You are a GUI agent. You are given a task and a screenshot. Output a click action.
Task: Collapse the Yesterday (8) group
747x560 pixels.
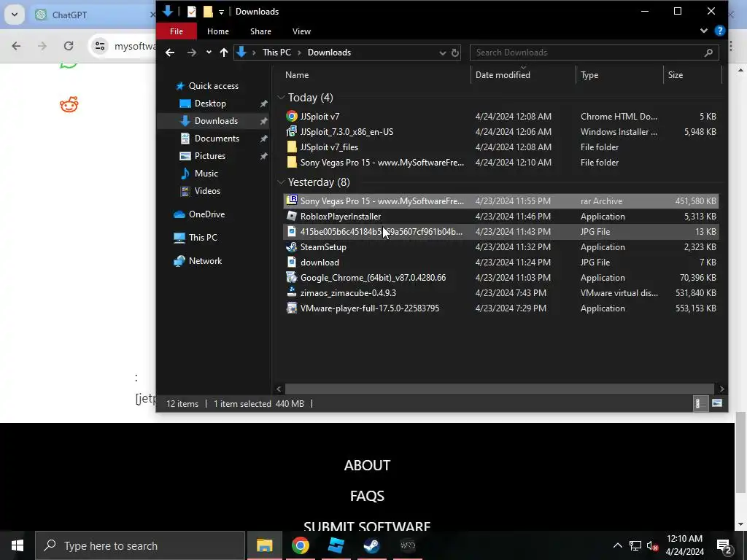point(281,182)
